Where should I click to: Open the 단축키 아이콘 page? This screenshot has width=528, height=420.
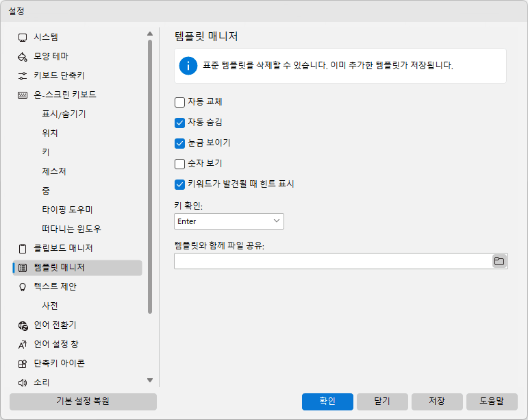tap(77, 364)
